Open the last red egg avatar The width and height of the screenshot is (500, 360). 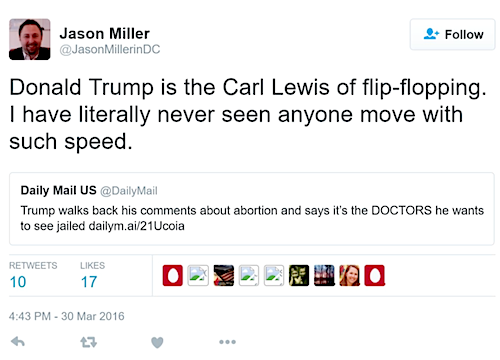(x=375, y=276)
